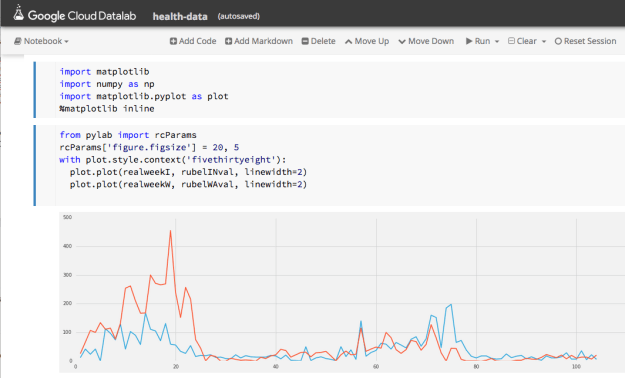Click the 'from pylab import rcParams' line

point(128,135)
